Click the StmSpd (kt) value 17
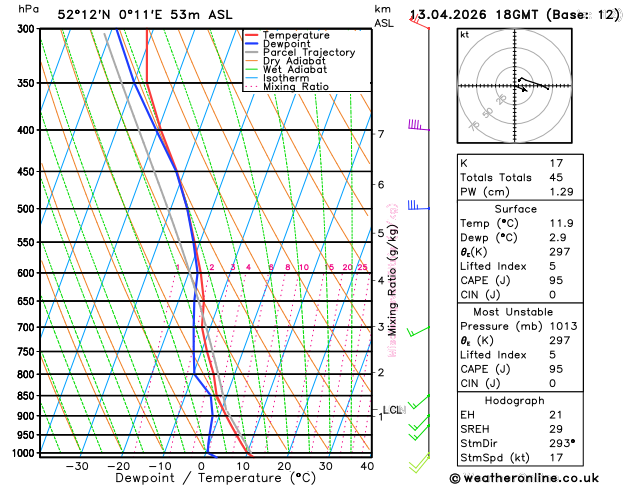The width and height of the screenshot is (629, 486). click(x=556, y=458)
